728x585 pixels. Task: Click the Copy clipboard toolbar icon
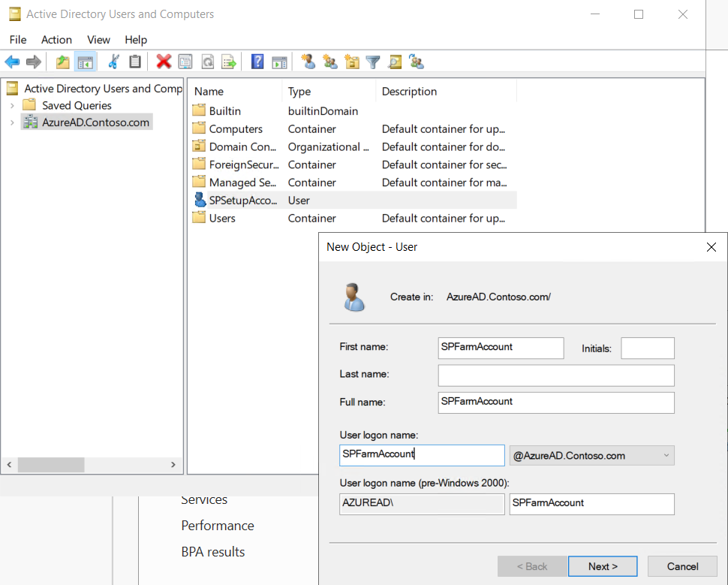point(134,62)
